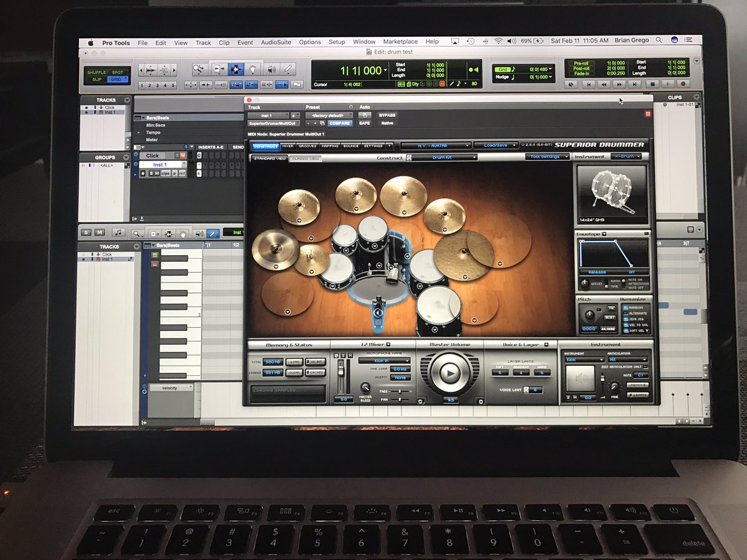The image size is (747, 560).
Task: Click the Fast Forward transport button
Action: (619, 83)
